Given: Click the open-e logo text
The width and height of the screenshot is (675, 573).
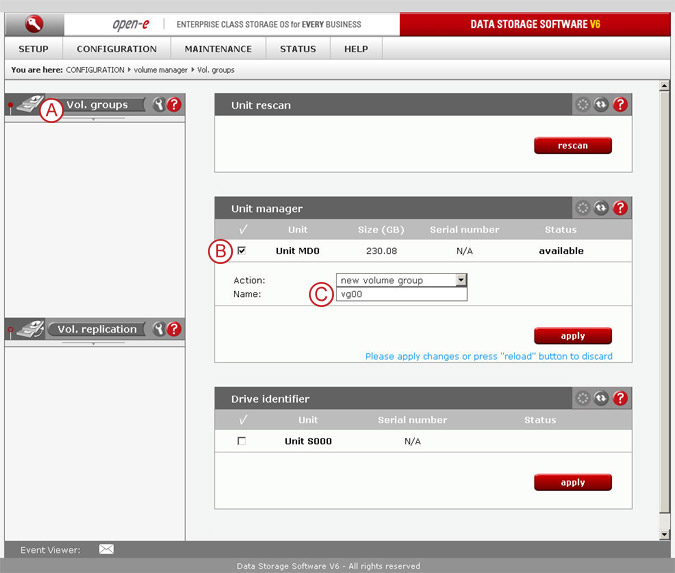Looking at the screenshot, I should pyautogui.click(x=130, y=24).
